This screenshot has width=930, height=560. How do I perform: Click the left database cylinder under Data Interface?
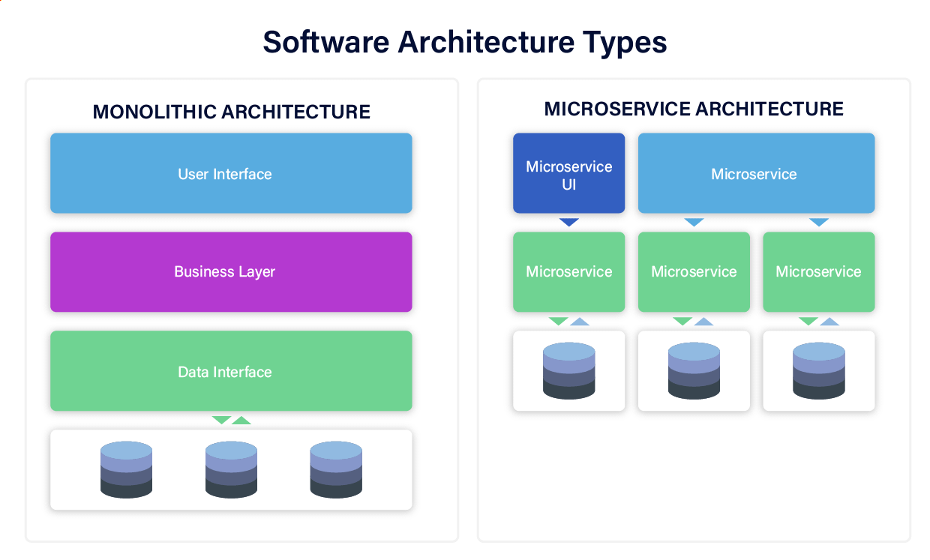click(126, 470)
